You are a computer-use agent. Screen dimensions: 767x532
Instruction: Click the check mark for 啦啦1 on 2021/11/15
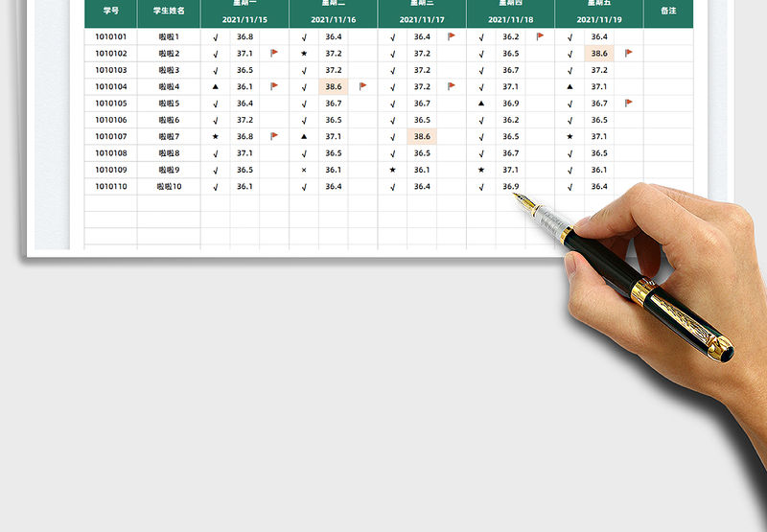click(x=215, y=37)
